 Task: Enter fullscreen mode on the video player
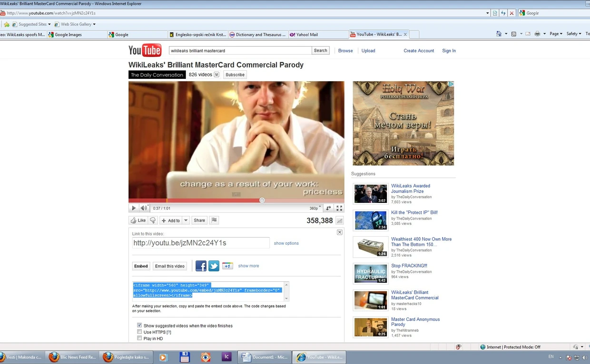point(339,208)
